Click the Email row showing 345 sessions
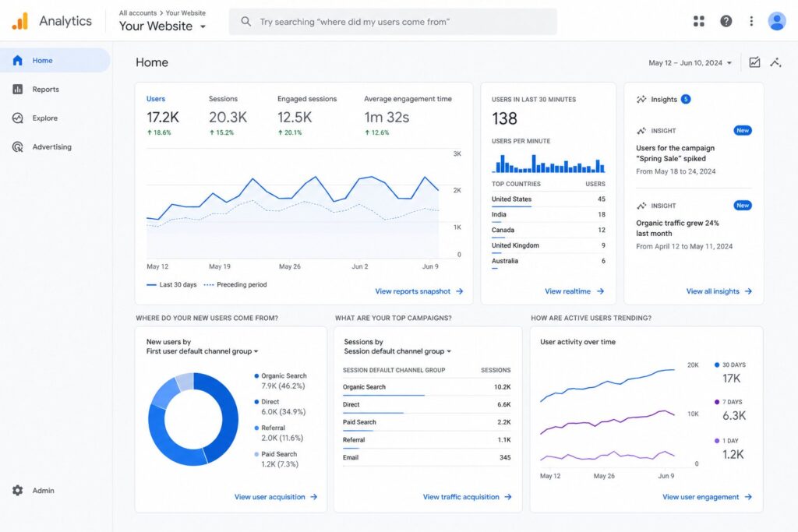Screen dimensions: 798x532 (426, 458)
